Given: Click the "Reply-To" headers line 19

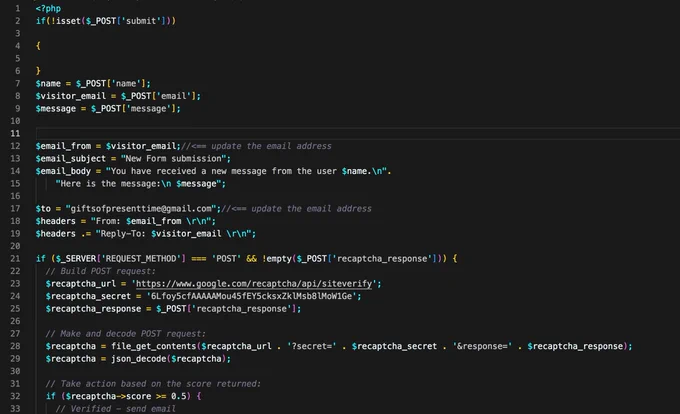Looking at the screenshot, I should [146, 234].
